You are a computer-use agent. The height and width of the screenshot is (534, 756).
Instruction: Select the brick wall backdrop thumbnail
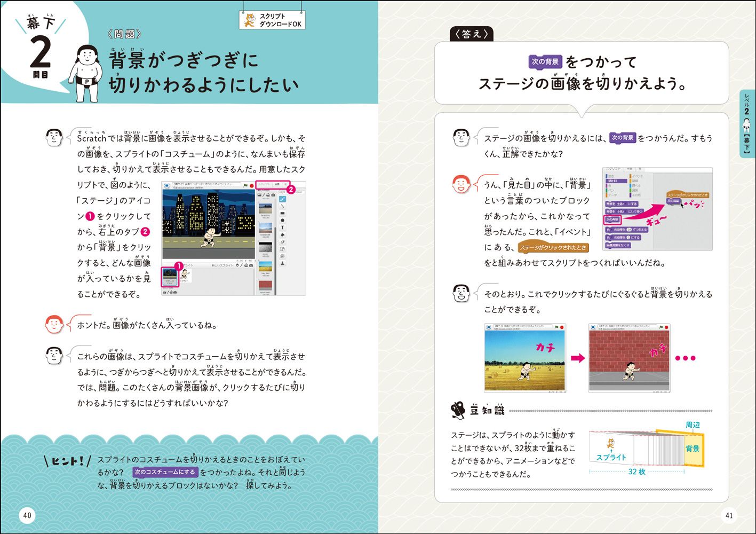(x=265, y=285)
